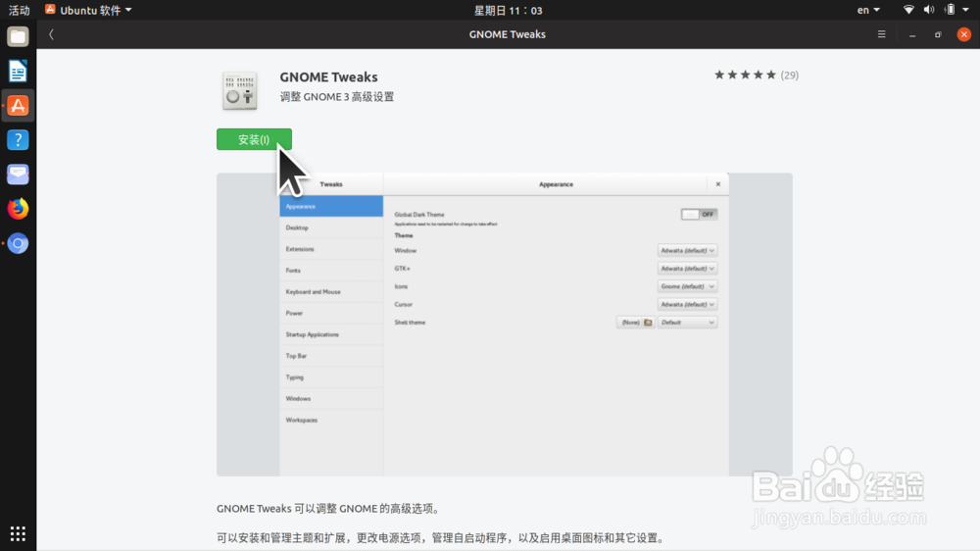The width and height of the screenshot is (980, 551).
Task: Click the Tweaks screenshot thumbnail
Action: point(505,325)
